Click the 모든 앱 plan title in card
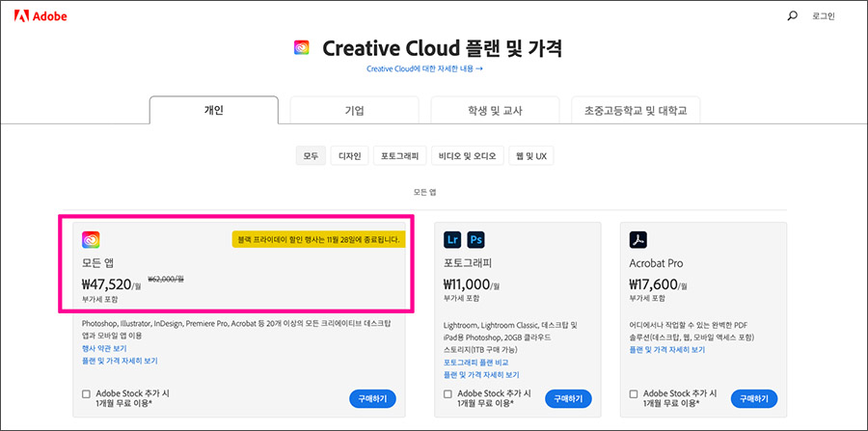Screen dimensions: 868x431 96,263
